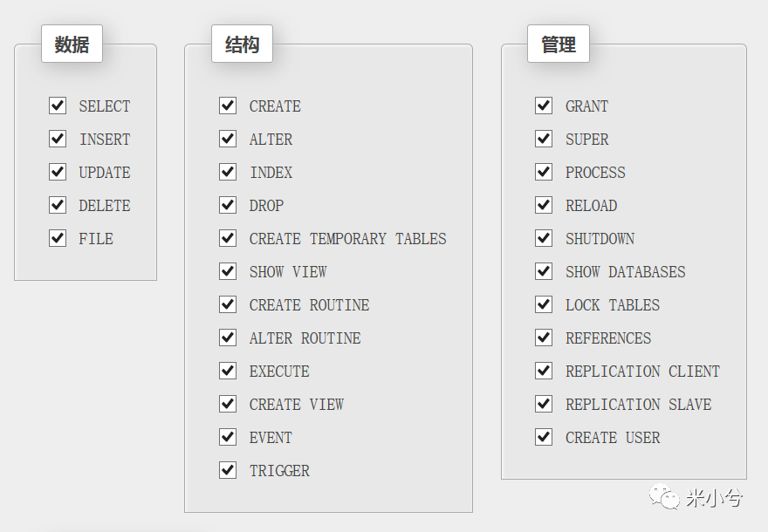Toggle the REPLICATION CLIENT checkbox

(544, 371)
